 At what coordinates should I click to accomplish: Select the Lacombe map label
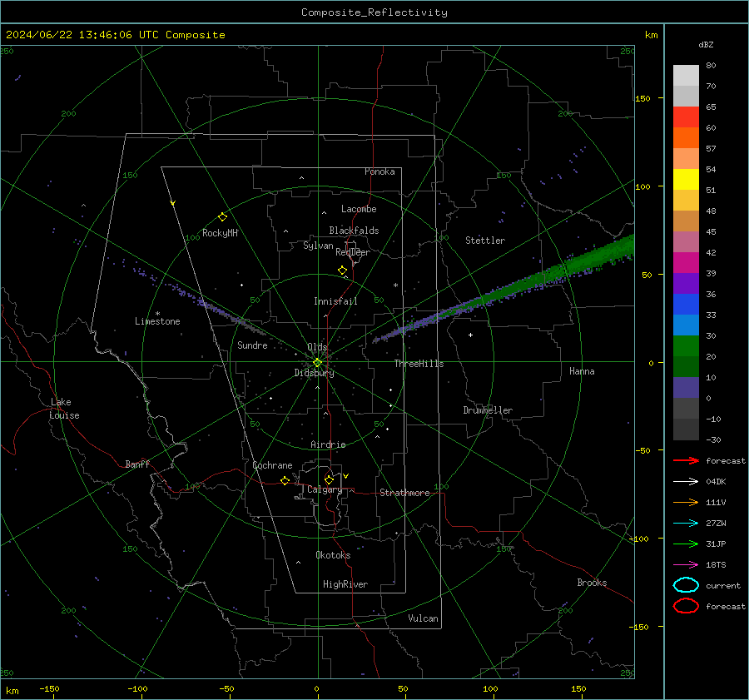pos(359,209)
